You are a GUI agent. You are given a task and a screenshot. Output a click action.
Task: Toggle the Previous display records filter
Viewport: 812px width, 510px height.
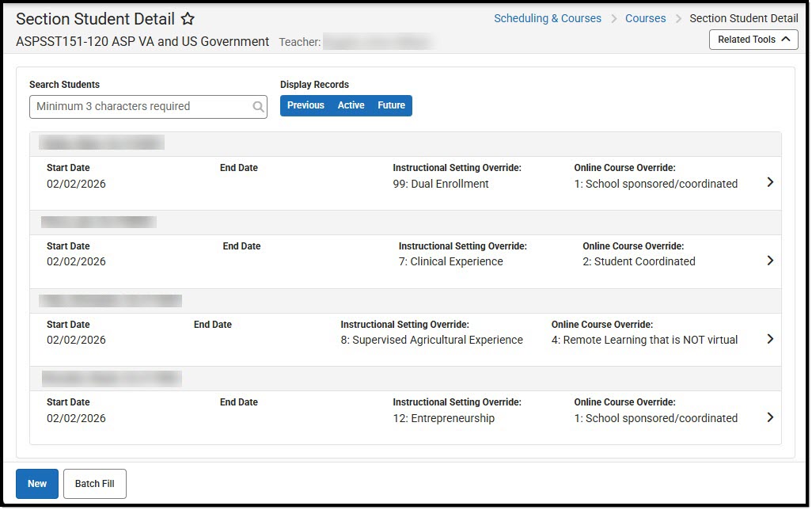(305, 105)
